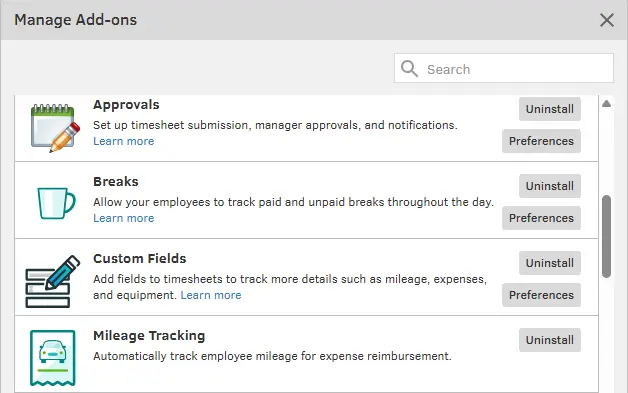Open Breaks Preferences
The image size is (628, 393).
click(x=541, y=218)
